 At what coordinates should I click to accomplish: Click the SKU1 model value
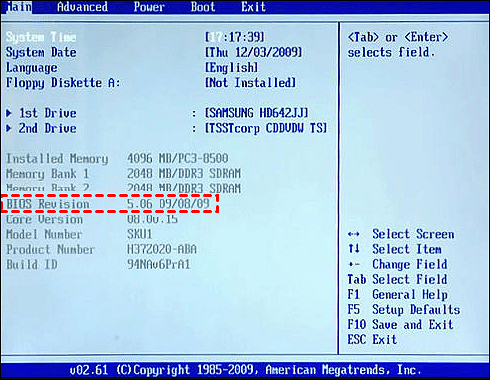click(x=139, y=234)
